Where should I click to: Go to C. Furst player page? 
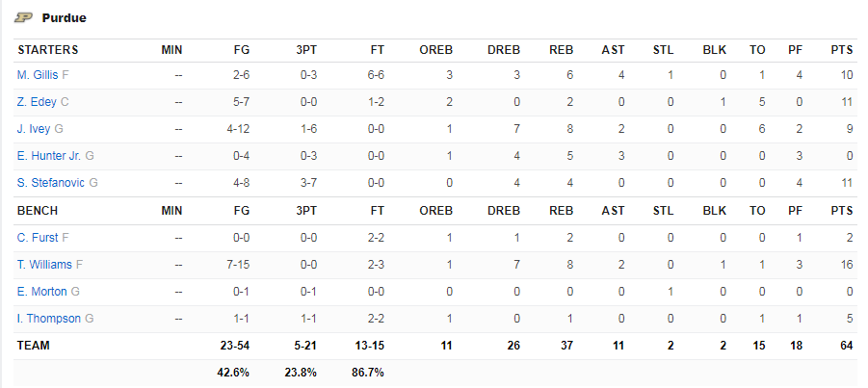click(38, 238)
